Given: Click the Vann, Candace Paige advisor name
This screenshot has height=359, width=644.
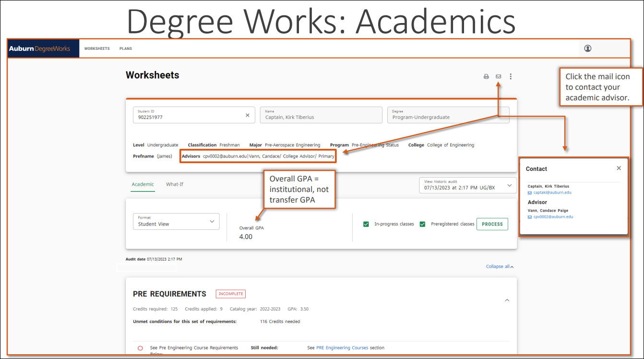Looking at the screenshot, I should (548, 211).
